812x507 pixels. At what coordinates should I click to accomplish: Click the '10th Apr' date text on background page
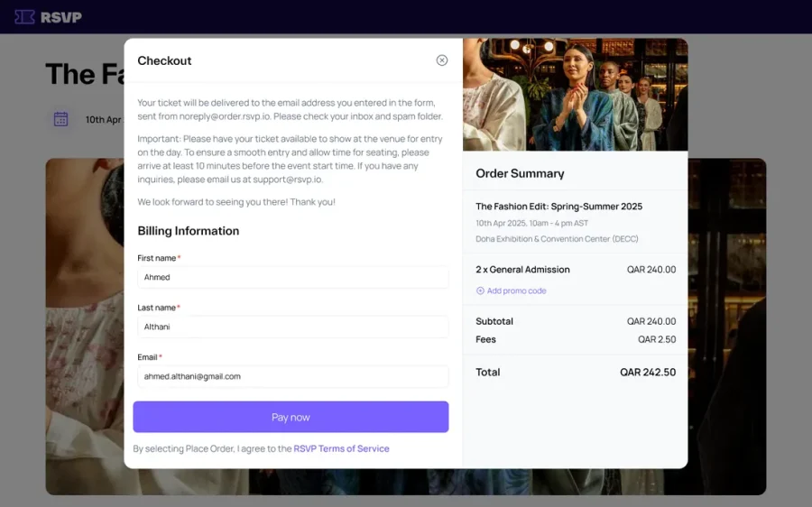(104, 120)
